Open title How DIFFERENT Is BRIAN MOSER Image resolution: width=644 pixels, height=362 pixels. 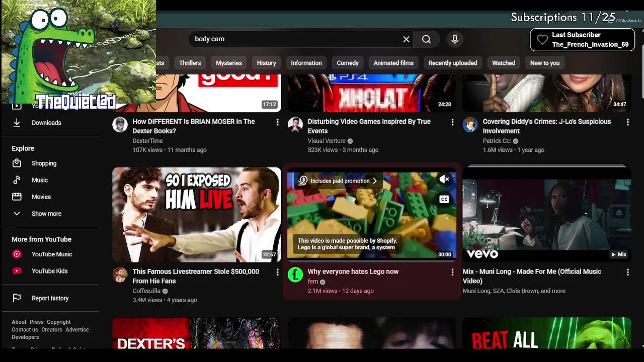pos(194,126)
